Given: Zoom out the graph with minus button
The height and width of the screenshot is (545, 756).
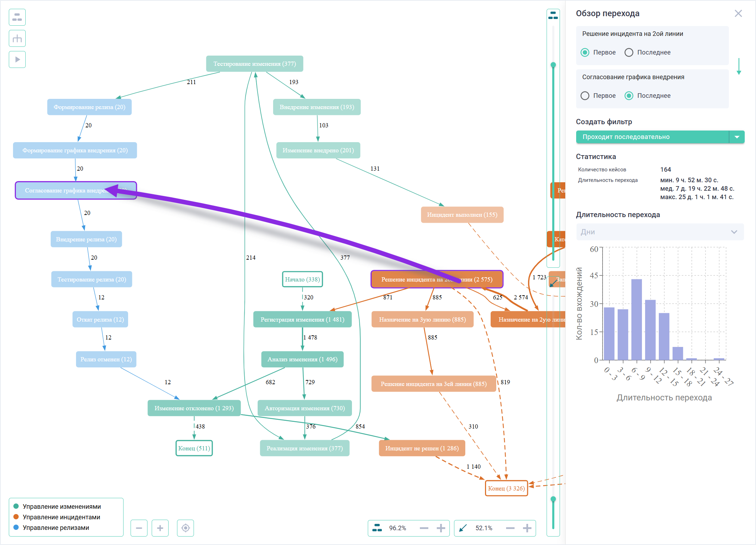Looking at the screenshot, I should (x=139, y=528).
